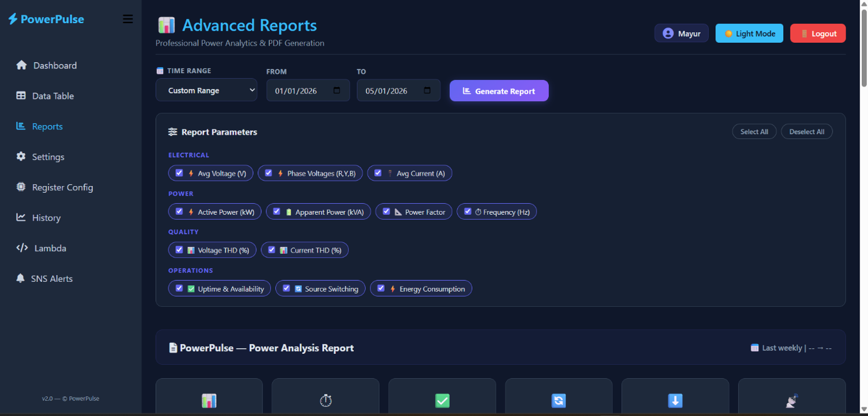
Task: Click the TIME RANGE label calendar icon
Action: (160, 71)
